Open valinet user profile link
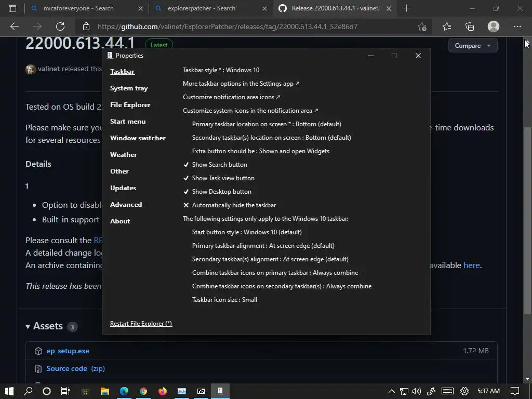The image size is (532, 399). 48,69
